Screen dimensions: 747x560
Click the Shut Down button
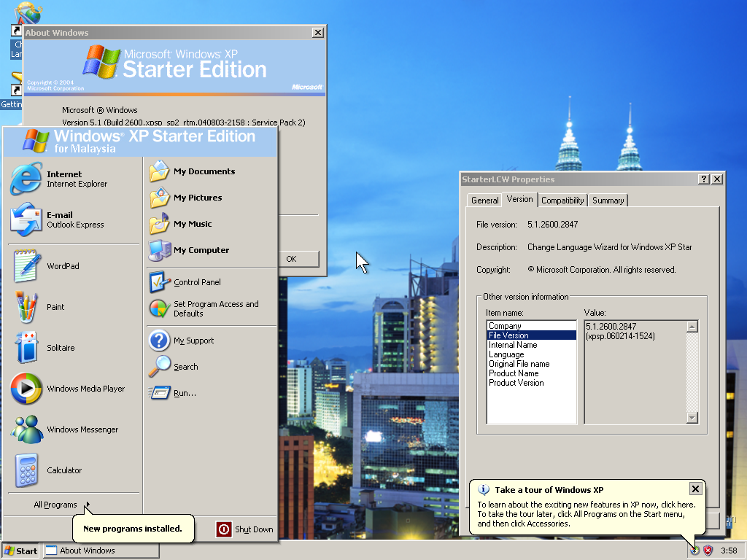coord(245,529)
